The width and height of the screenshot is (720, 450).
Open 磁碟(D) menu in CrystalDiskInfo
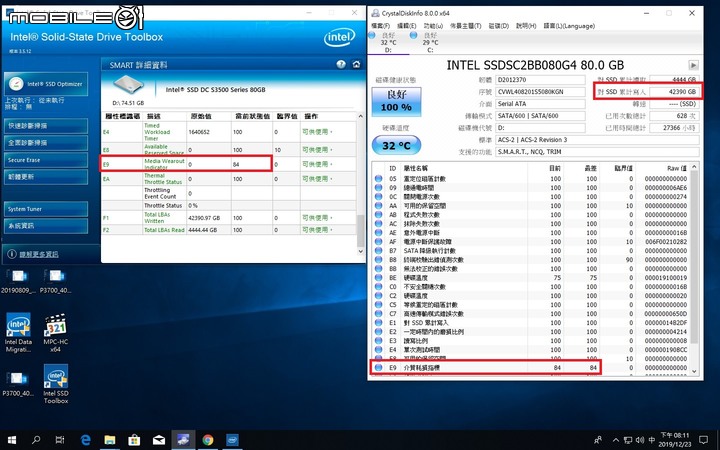[499, 26]
